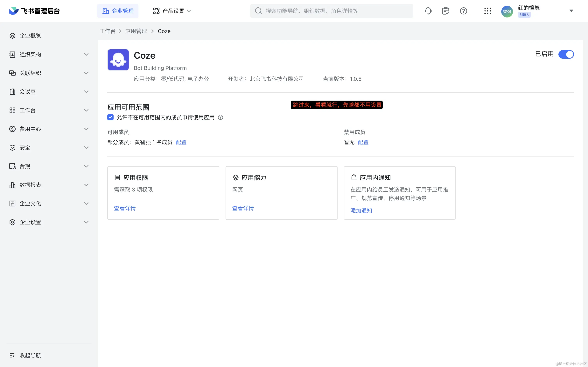Click the customer support headset icon
The image size is (588, 367).
tap(428, 11)
